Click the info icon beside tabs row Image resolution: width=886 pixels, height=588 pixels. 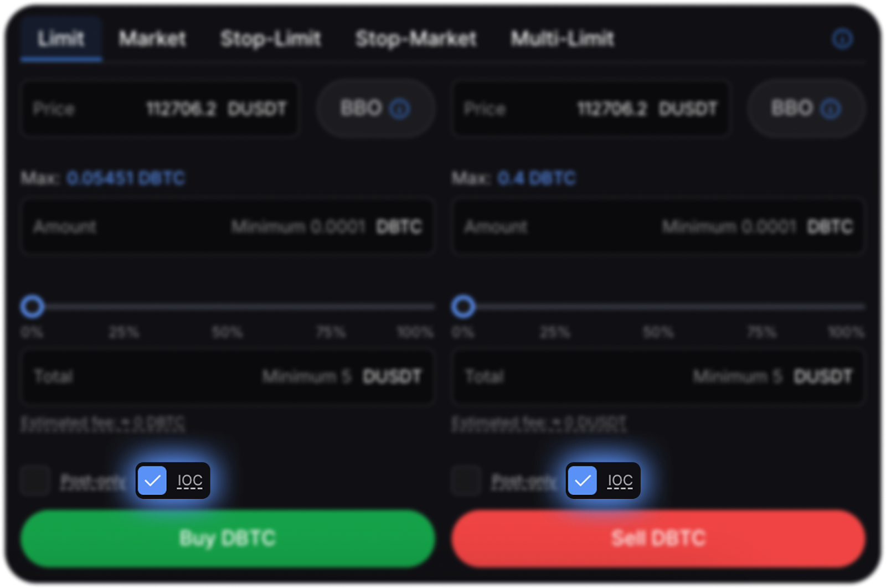pos(842,39)
